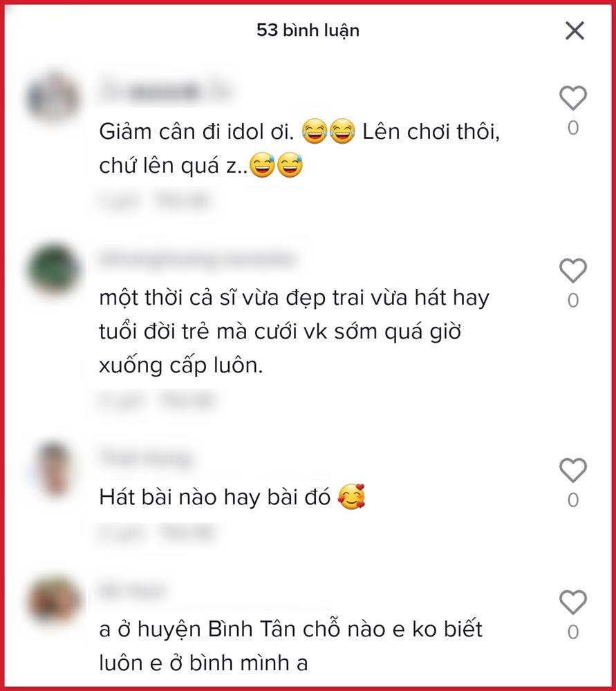Open green avatar of 'một thời cả sĩ' commenter
616x691 pixels.
click(x=53, y=269)
